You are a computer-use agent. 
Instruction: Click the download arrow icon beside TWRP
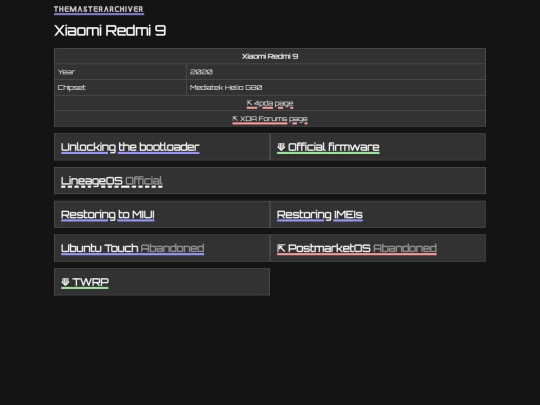tap(65, 282)
